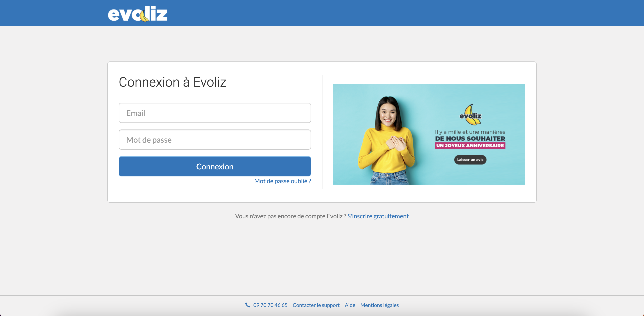Click 'Il y a mille et une manières' text
Image resolution: width=644 pixels, height=316 pixels.
point(470,132)
